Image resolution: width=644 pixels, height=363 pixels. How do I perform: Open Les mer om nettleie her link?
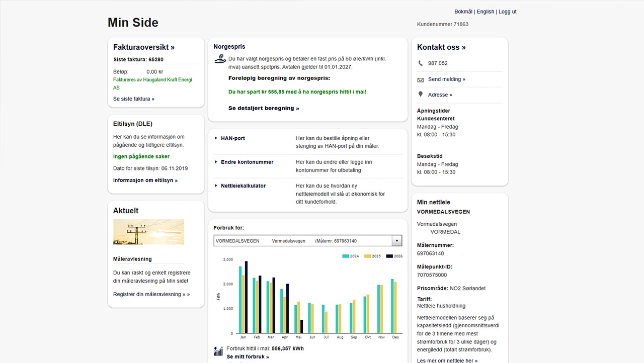tap(447, 360)
